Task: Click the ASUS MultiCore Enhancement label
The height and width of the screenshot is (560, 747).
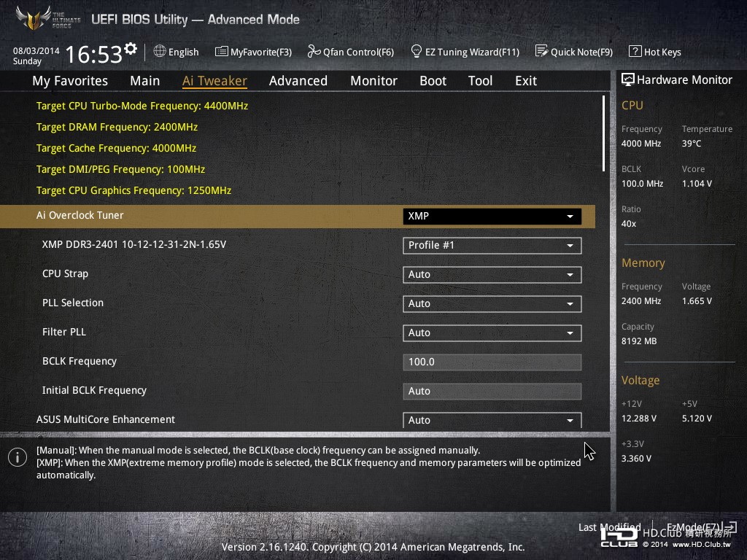Action: (x=106, y=419)
